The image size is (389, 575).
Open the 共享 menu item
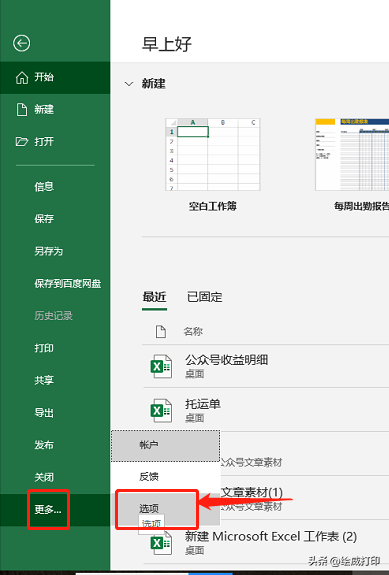(x=44, y=380)
